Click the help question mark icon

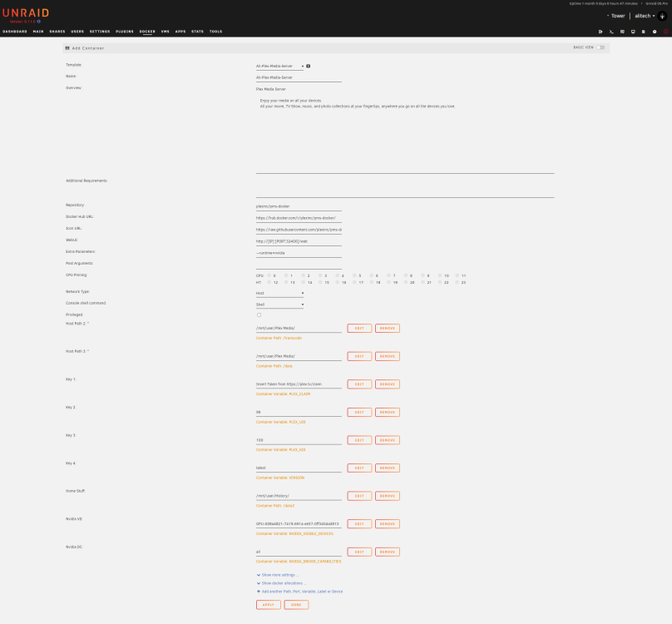coord(655,32)
